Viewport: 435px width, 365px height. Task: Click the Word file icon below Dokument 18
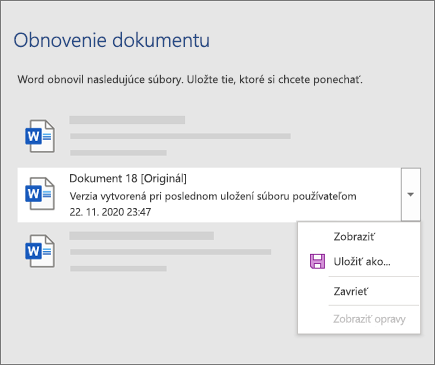coord(40,251)
